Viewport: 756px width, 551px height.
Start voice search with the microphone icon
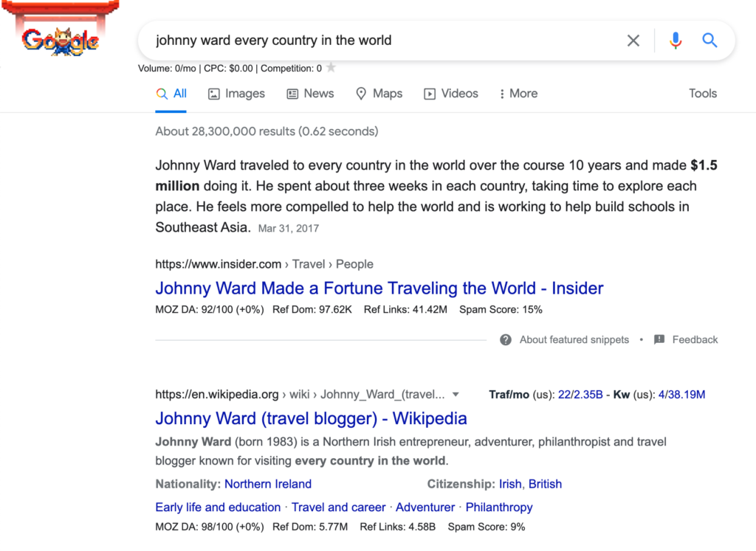click(x=676, y=41)
